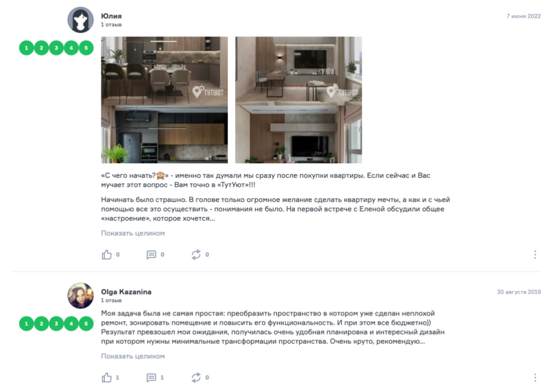Like Olga Kazanina's review

[x=107, y=378]
